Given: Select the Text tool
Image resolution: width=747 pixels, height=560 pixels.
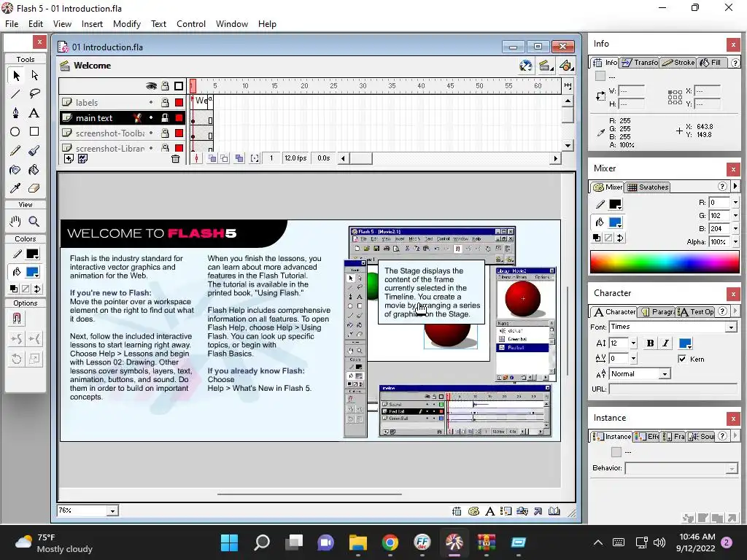Looking at the screenshot, I should [x=34, y=113].
